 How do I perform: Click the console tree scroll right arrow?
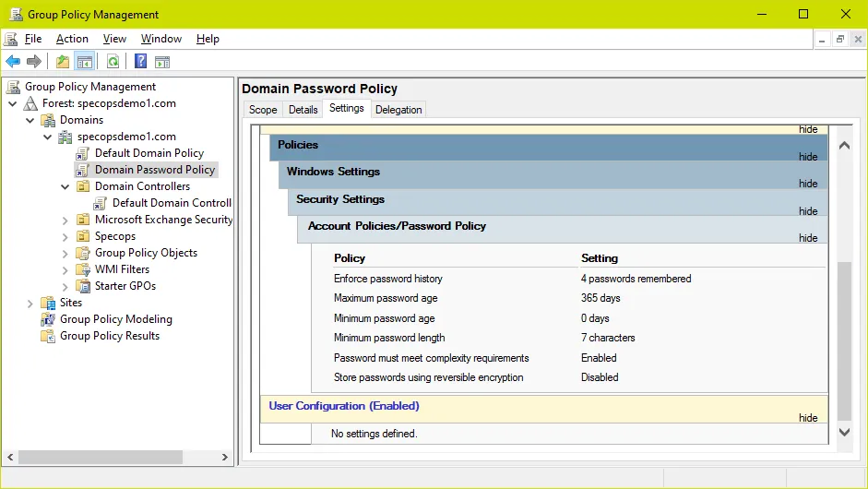click(x=224, y=457)
